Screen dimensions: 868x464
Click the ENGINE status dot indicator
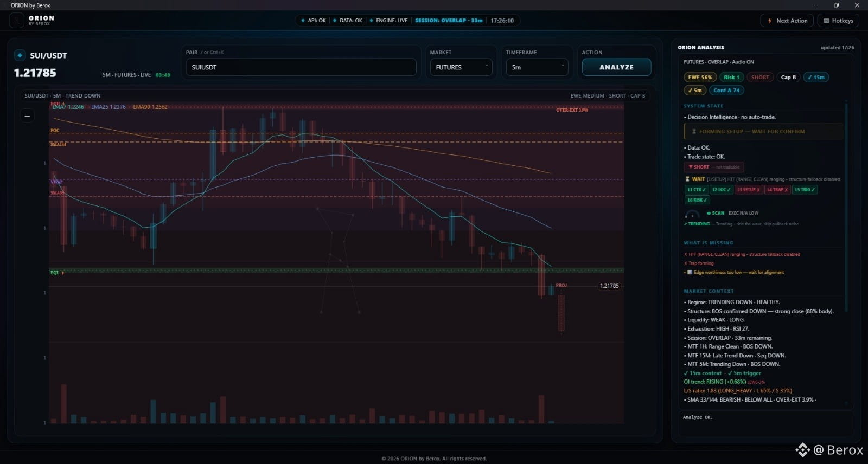pos(371,21)
